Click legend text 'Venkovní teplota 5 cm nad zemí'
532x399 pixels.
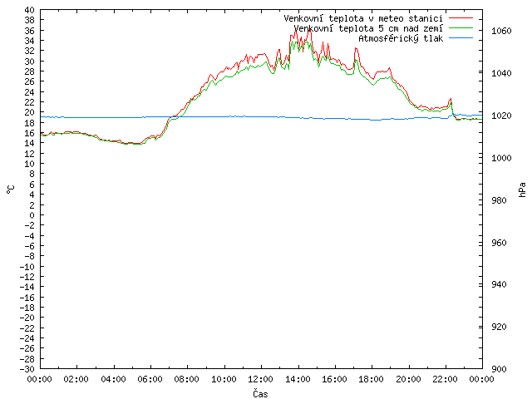(368, 28)
